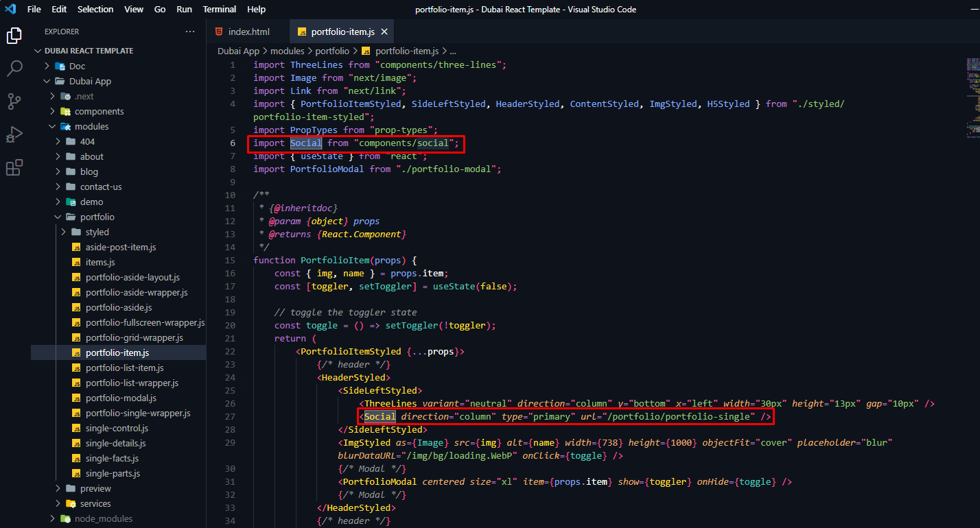Expand the 404 folder chevron
This screenshot has width=980, height=528.
(x=58, y=141)
